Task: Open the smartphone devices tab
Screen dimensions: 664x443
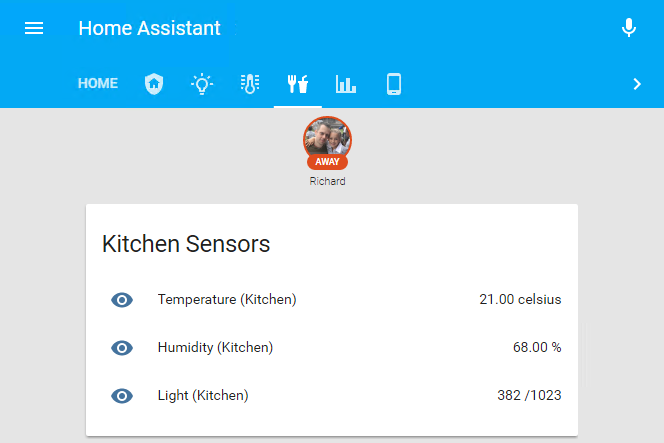Action: pyautogui.click(x=394, y=84)
